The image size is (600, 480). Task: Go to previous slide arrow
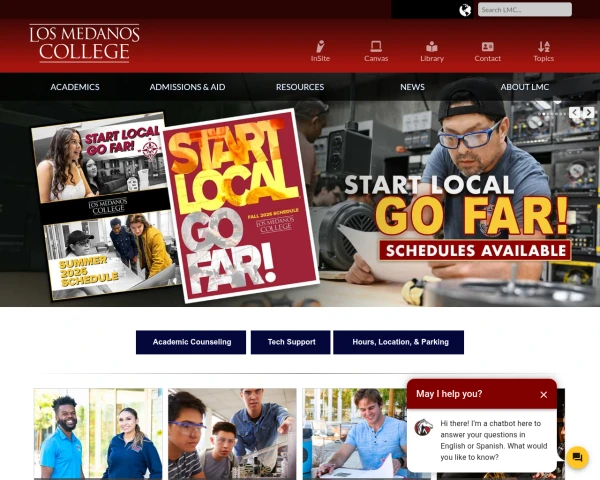[x=574, y=112]
